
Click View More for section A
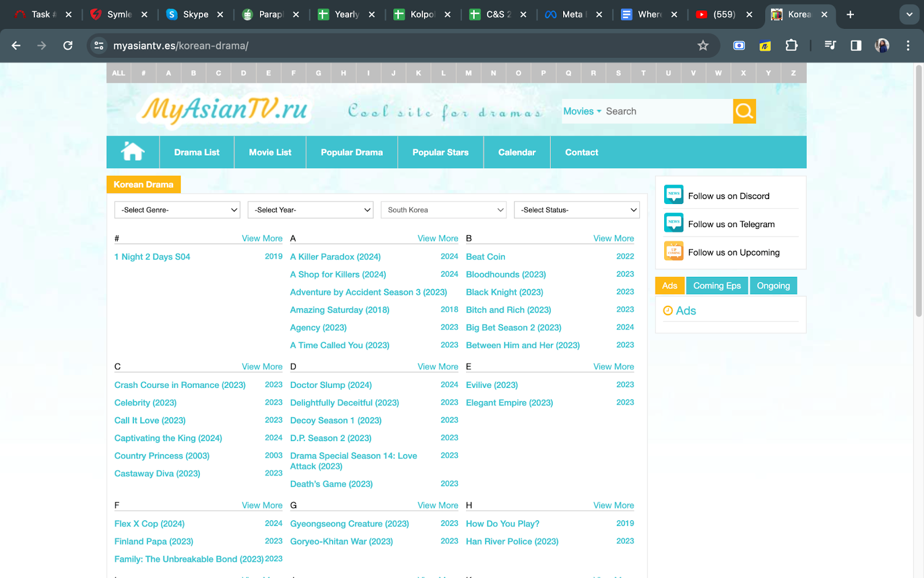tap(438, 238)
